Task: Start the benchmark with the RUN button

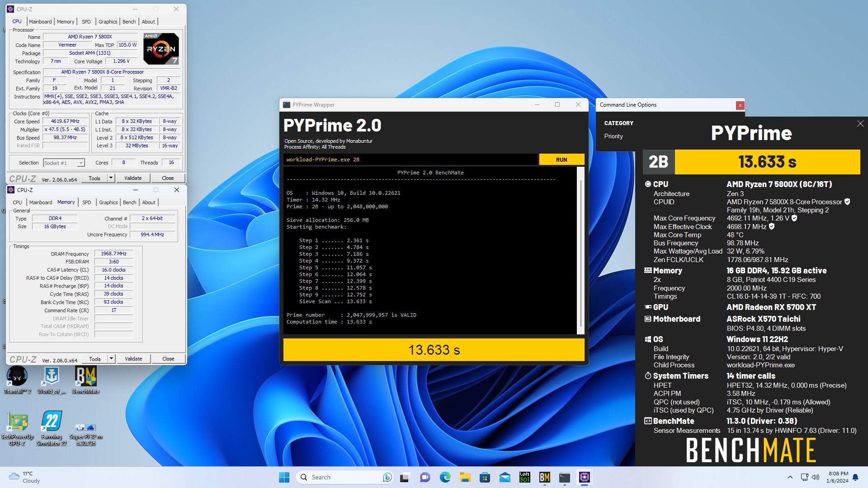Action: [x=561, y=160]
